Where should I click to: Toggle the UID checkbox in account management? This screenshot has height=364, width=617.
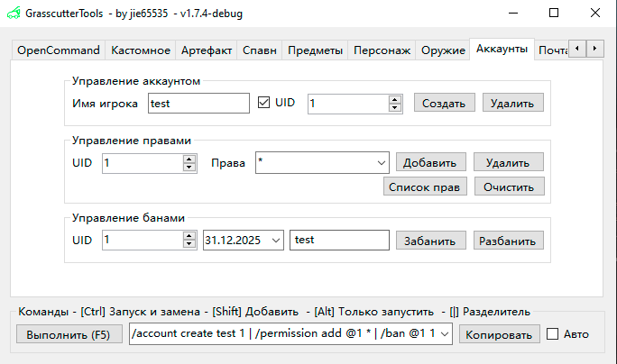point(264,103)
